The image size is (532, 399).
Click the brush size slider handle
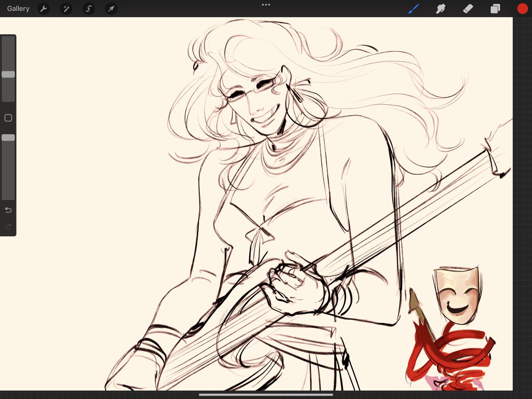tap(8, 74)
